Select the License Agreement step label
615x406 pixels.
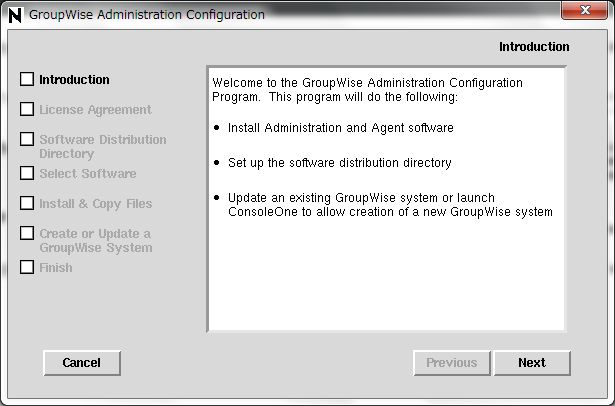coord(95,110)
